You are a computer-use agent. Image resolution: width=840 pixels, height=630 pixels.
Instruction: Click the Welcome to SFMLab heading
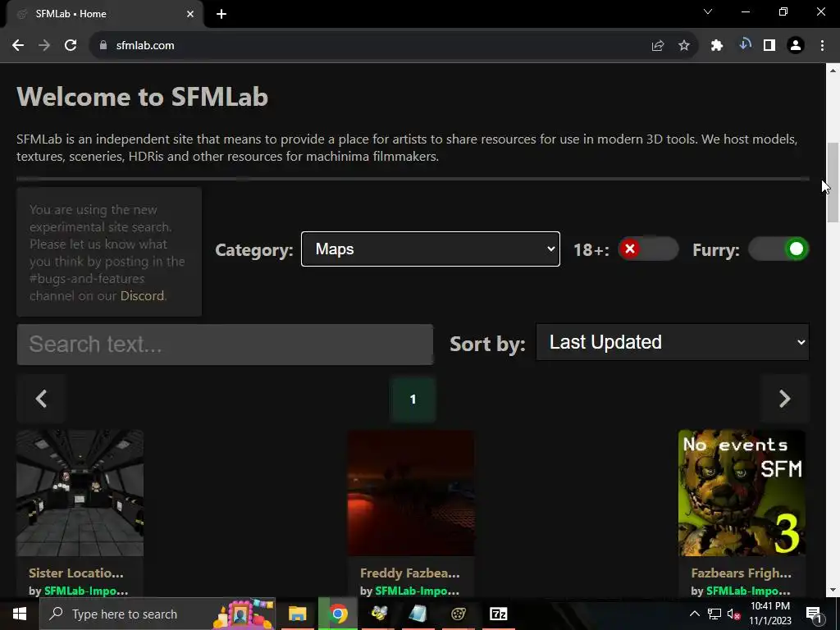[143, 97]
